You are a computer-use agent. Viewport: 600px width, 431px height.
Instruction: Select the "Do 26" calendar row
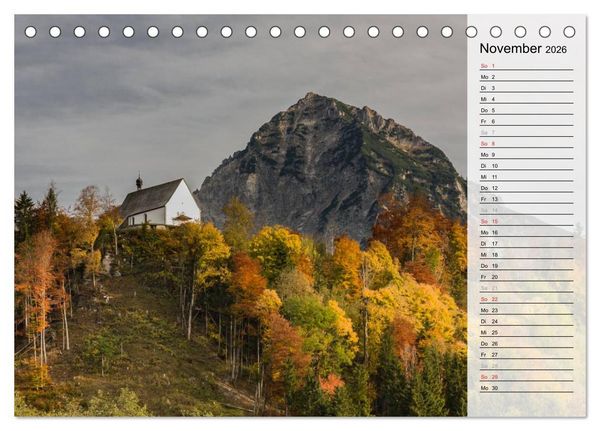[527, 343]
